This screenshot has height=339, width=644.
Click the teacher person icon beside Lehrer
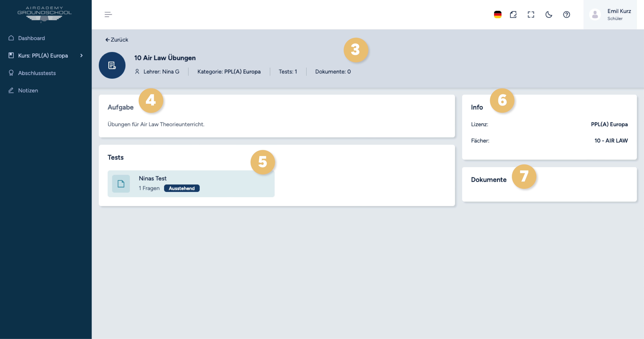point(137,71)
